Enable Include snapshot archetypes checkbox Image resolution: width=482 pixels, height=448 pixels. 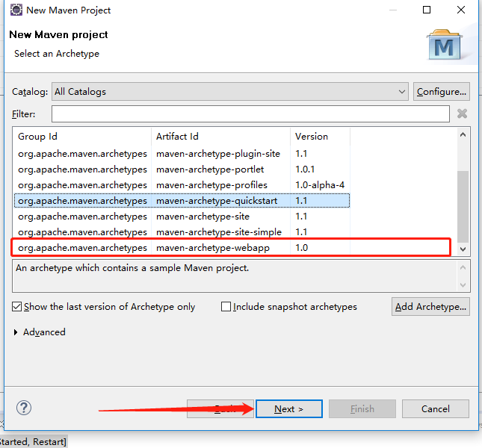226,306
